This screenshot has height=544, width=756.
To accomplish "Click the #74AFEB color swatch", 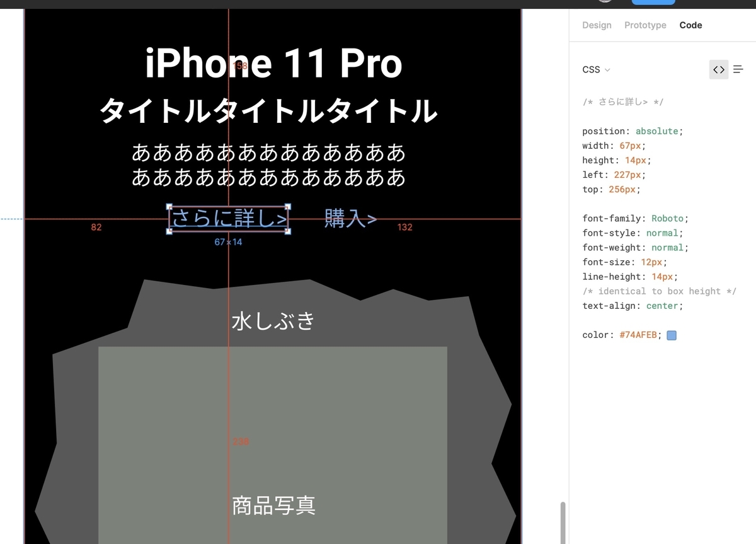I will point(672,335).
